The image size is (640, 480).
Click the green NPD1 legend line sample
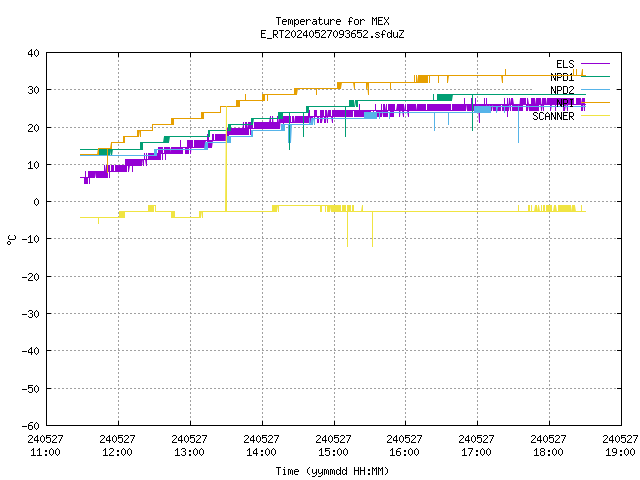(x=595, y=76)
